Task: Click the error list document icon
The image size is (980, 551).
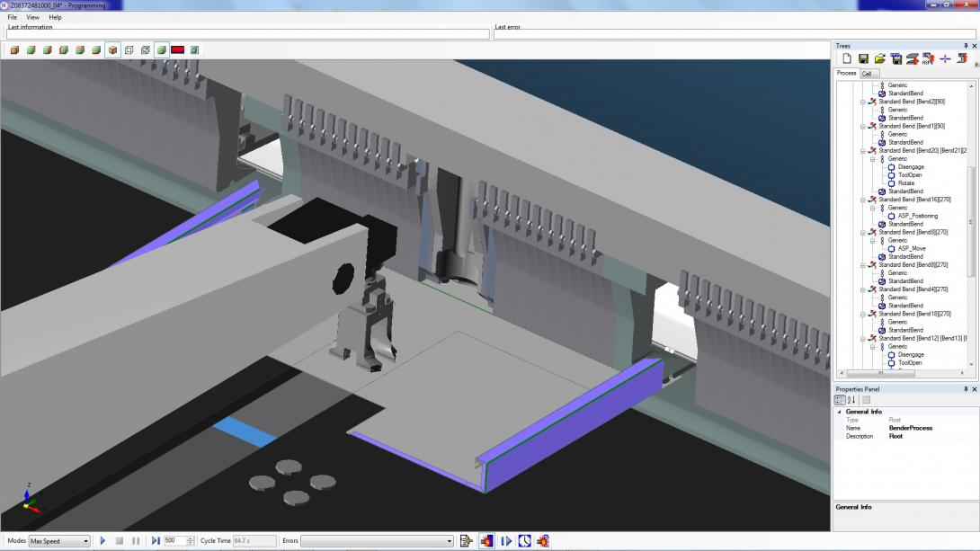Action: 466,541
